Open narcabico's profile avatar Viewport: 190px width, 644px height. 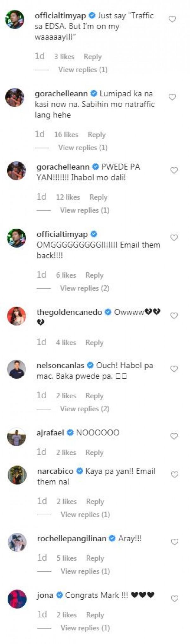(x=17, y=475)
